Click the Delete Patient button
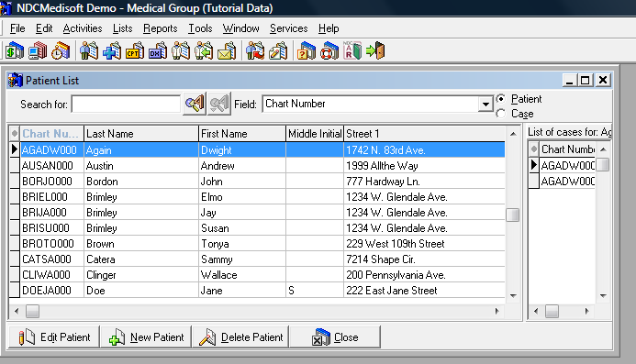The image size is (636, 364). [x=241, y=337]
